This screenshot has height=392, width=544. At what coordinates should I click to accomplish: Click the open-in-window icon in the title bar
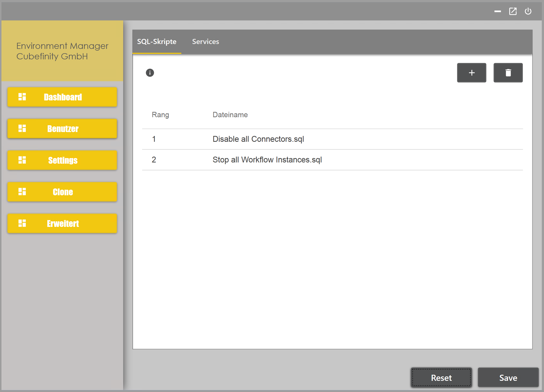[513, 11]
